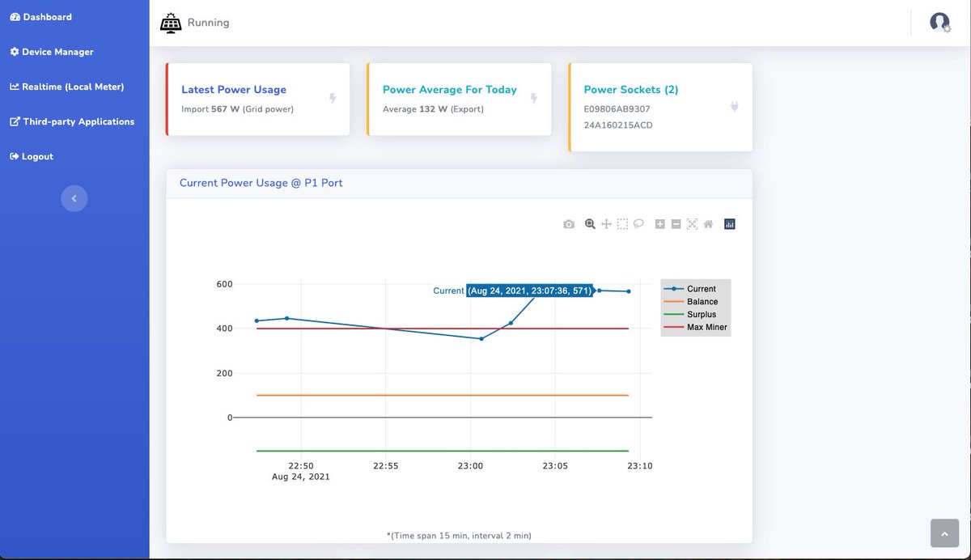Open Dashboard from the sidebar
The width and height of the screenshot is (971, 560).
pos(40,17)
